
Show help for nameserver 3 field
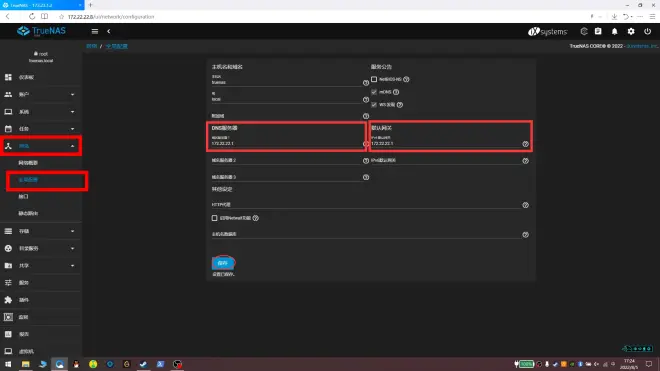[366, 177]
